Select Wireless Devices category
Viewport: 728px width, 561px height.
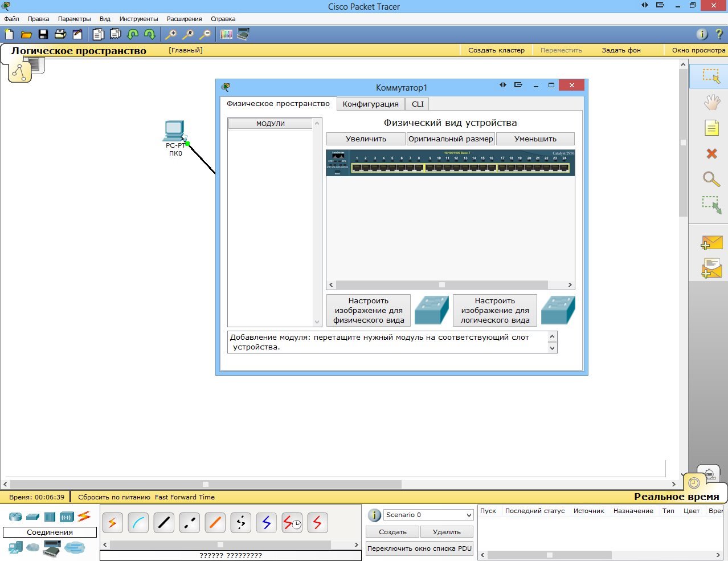coord(67,517)
